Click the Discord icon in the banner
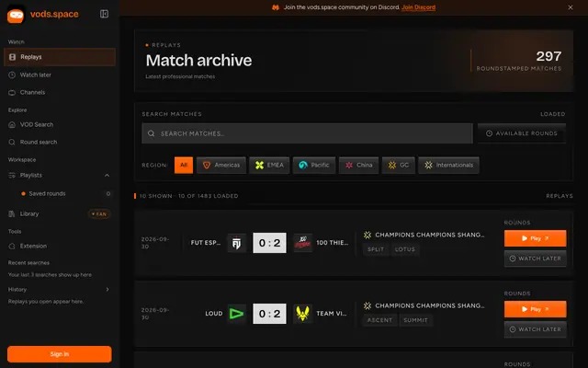588x368 pixels. pos(276,7)
